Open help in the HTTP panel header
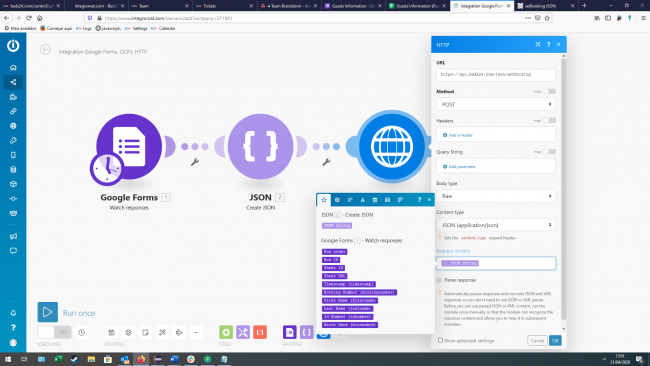Image resolution: width=650 pixels, height=366 pixels. point(548,44)
